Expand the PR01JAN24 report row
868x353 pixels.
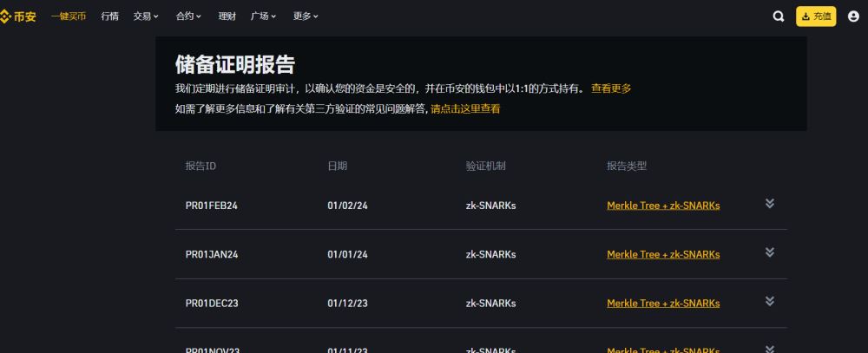tap(769, 252)
